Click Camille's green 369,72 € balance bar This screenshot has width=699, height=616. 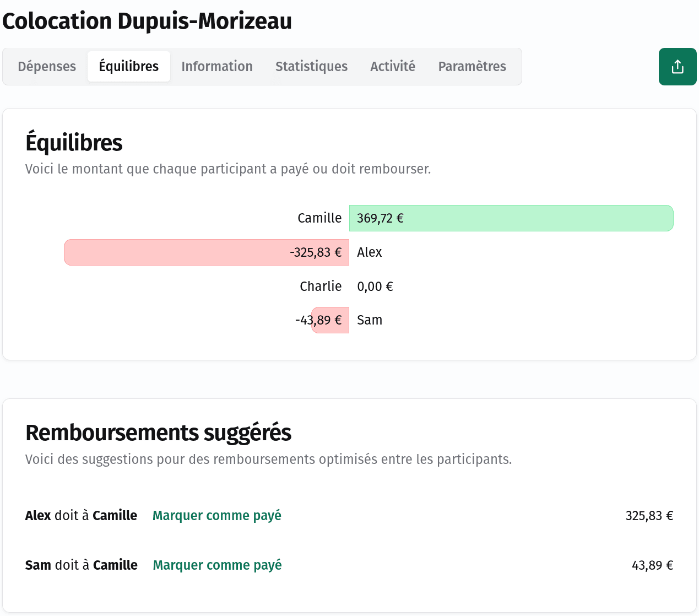pos(511,218)
